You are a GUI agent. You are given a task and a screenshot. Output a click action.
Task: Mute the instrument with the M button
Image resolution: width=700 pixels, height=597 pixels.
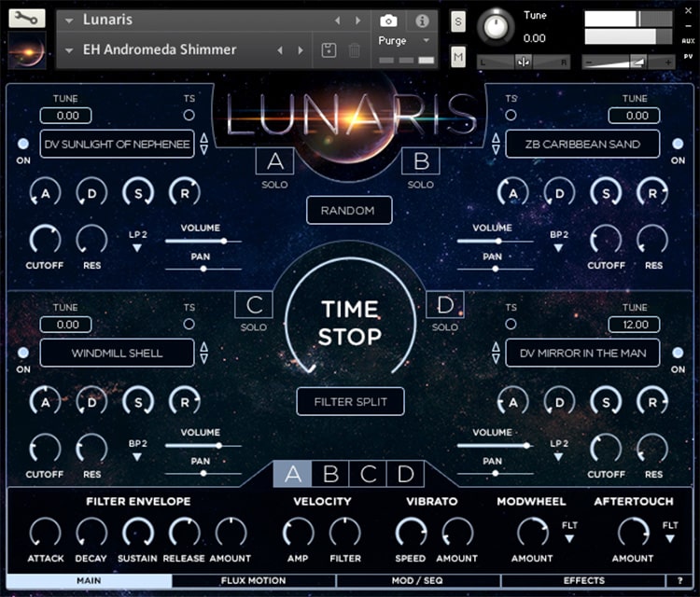(458, 57)
